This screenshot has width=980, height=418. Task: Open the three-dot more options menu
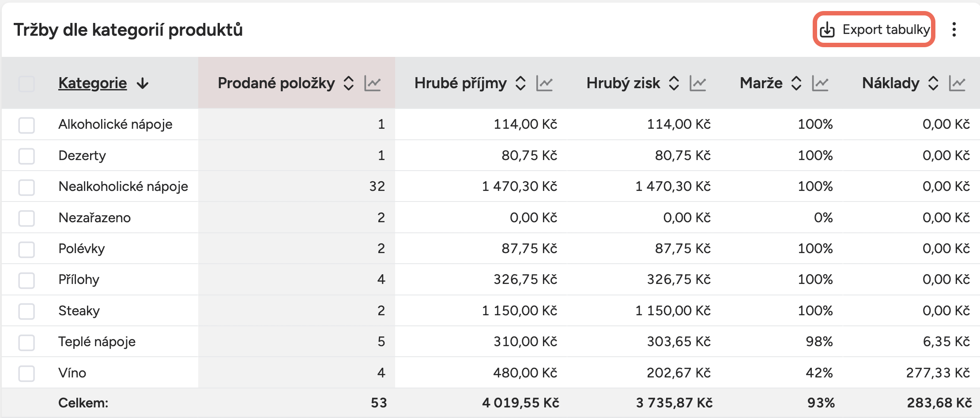point(954,30)
